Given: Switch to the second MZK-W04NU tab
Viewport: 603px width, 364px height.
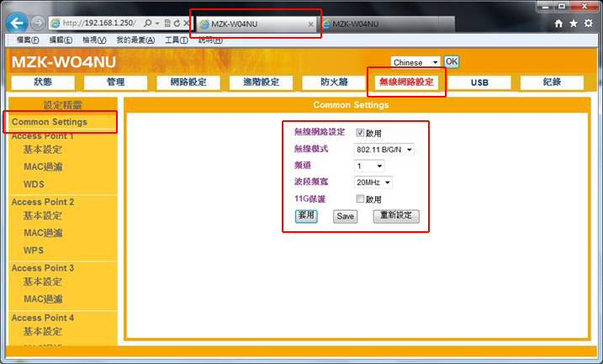Looking at the screenshot, I should [x=378, y=24].
